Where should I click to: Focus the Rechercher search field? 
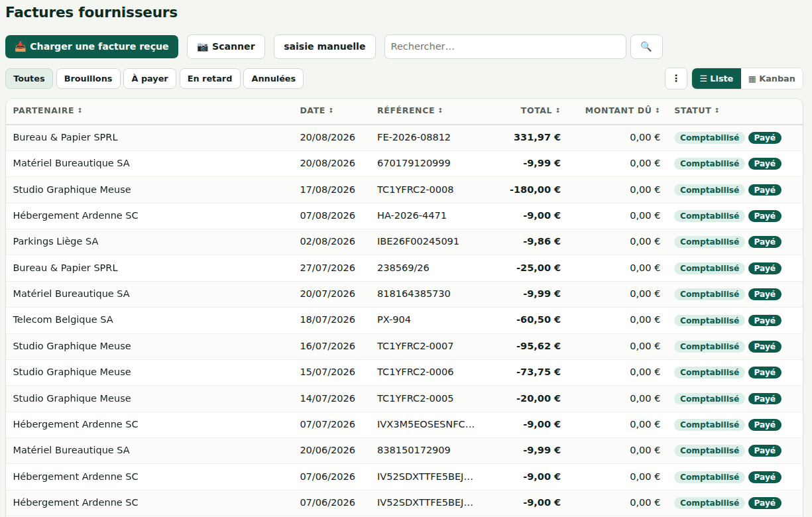pos(505,46)
